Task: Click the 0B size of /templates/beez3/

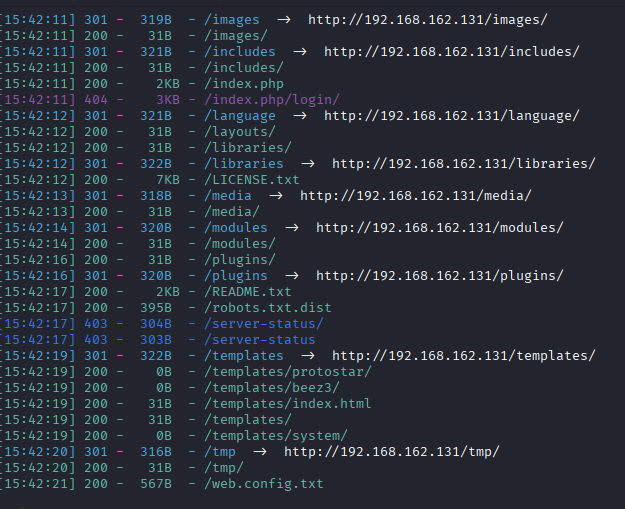Action: point(164,387)
